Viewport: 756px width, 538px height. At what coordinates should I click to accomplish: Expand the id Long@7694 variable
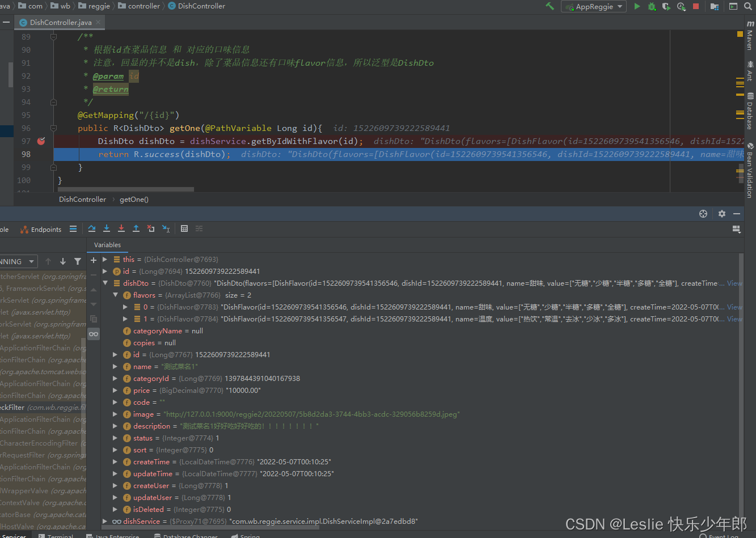tap(105, 271)
